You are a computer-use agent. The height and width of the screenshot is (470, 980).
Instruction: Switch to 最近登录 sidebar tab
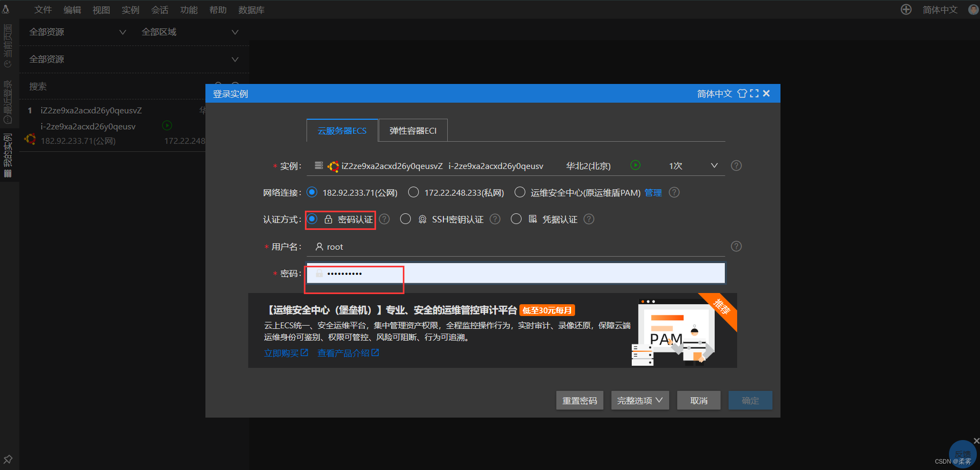[8, 102]
